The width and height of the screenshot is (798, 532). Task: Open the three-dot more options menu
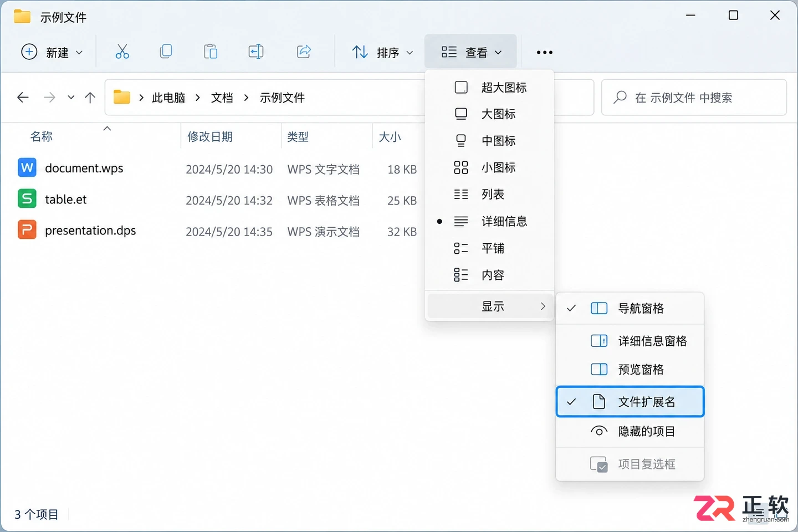point(544,53)
